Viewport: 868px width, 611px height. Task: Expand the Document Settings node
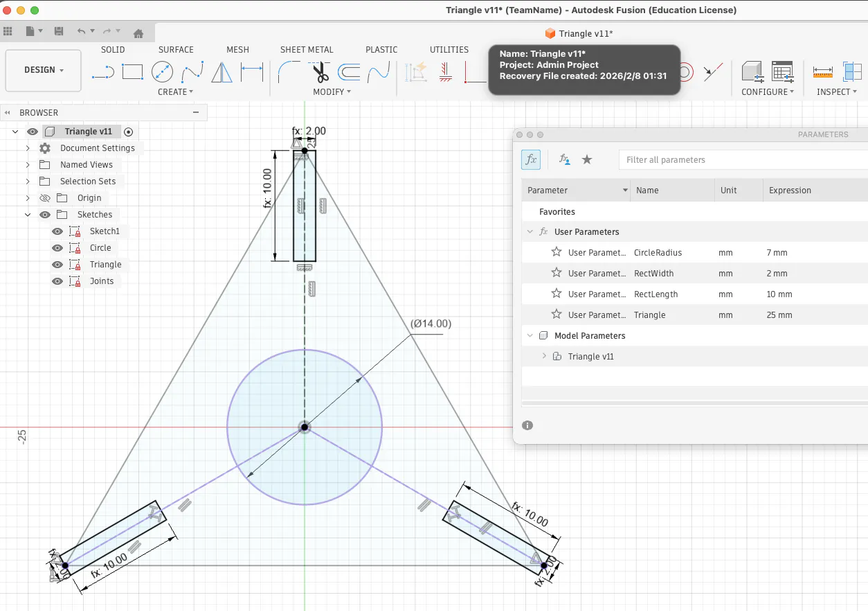click(x=28, y=148)
